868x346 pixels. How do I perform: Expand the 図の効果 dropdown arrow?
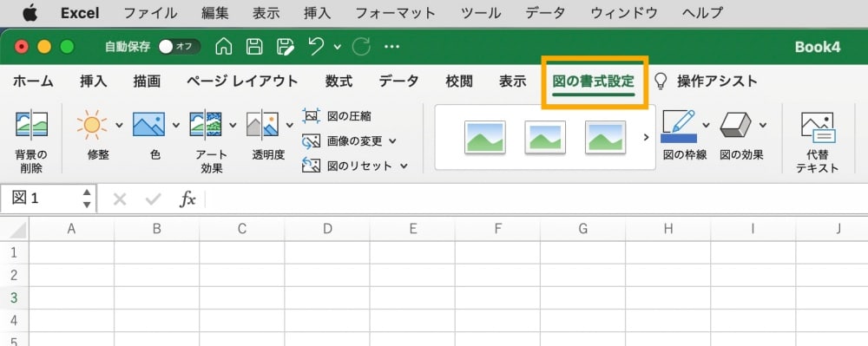pos(763,125)
